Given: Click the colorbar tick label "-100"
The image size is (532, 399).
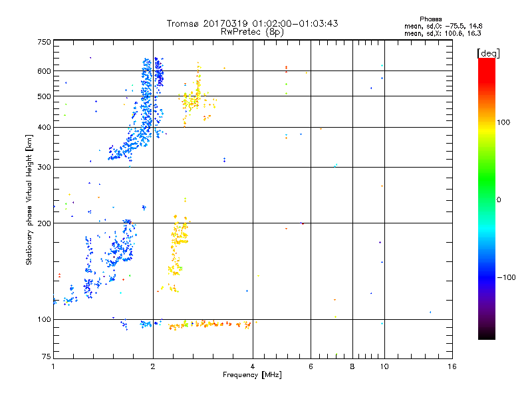Looking at the screenshot, I should (x=507, y=277).
